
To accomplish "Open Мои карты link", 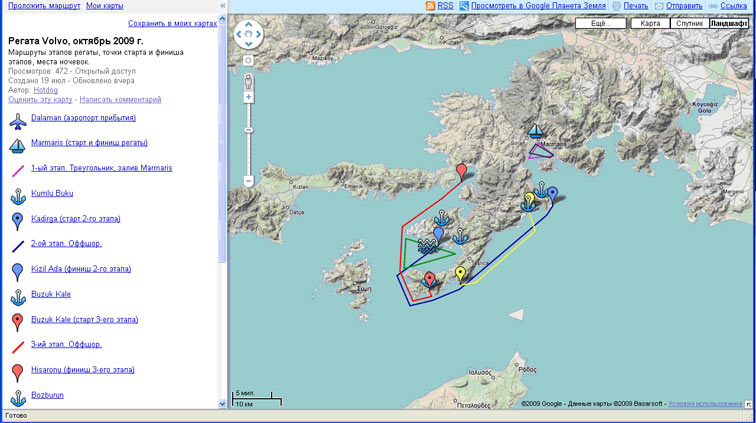I will pos(105,6).
